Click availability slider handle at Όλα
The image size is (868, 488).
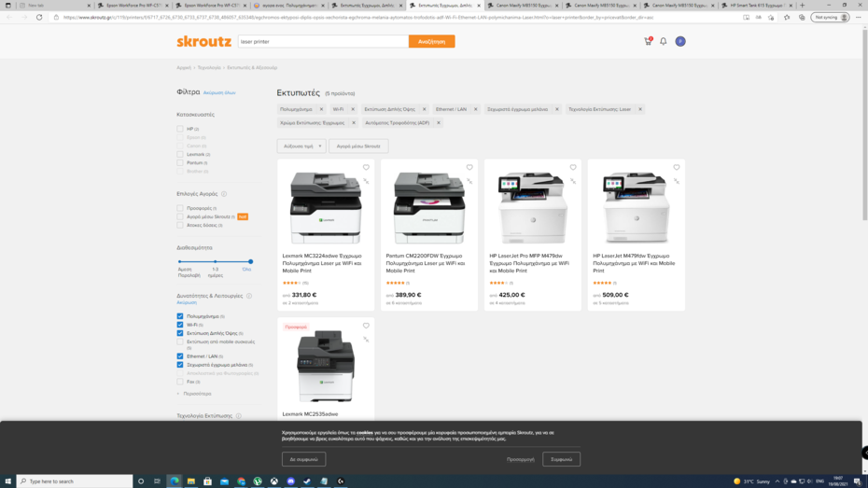point(251,261)
